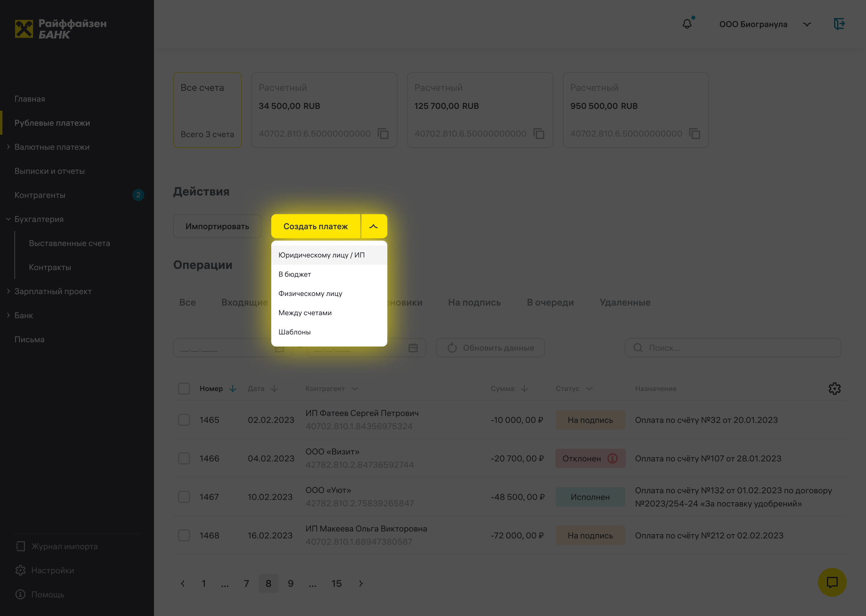
Task: Click the Создать платеж button
Action: pyautogui.click(x=315, y=226)
